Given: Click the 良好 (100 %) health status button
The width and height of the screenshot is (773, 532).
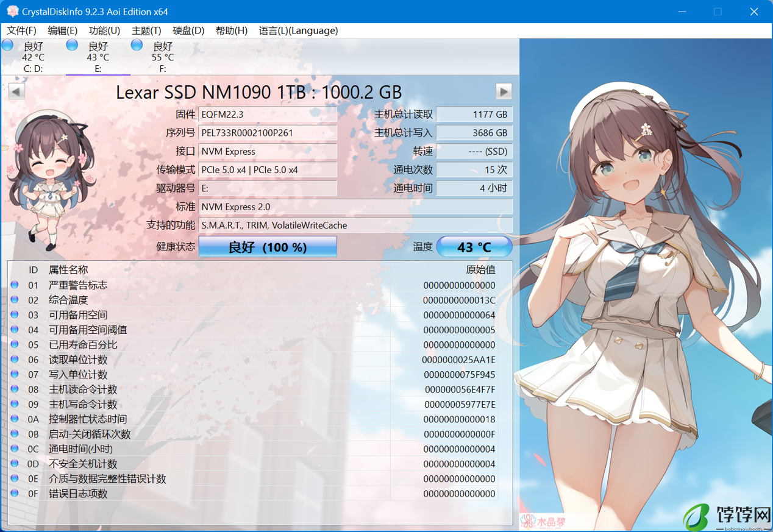Looking at the screenshot, I should pyautogui.click(x=268, y=247).
